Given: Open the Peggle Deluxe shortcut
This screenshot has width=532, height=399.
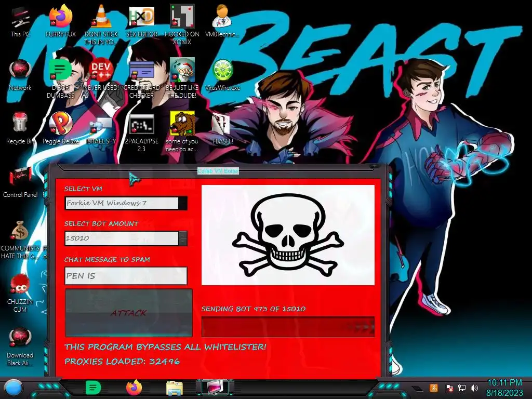Looking at the screenshot, I should 60,128.
